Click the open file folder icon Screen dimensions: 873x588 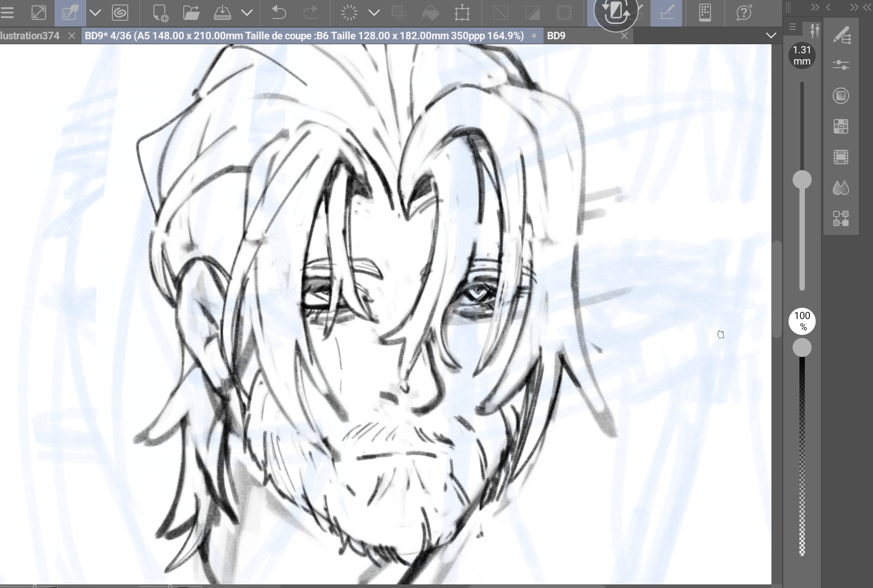coord(191,12)
